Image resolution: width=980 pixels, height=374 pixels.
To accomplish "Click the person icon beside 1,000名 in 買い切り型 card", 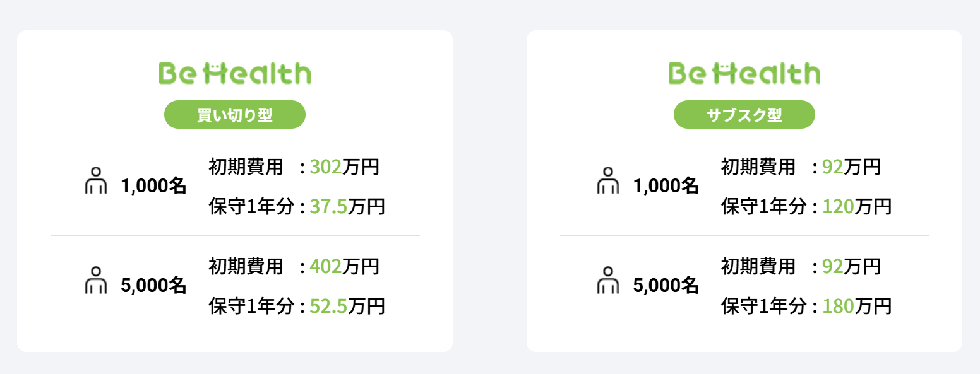I will 96,181.
